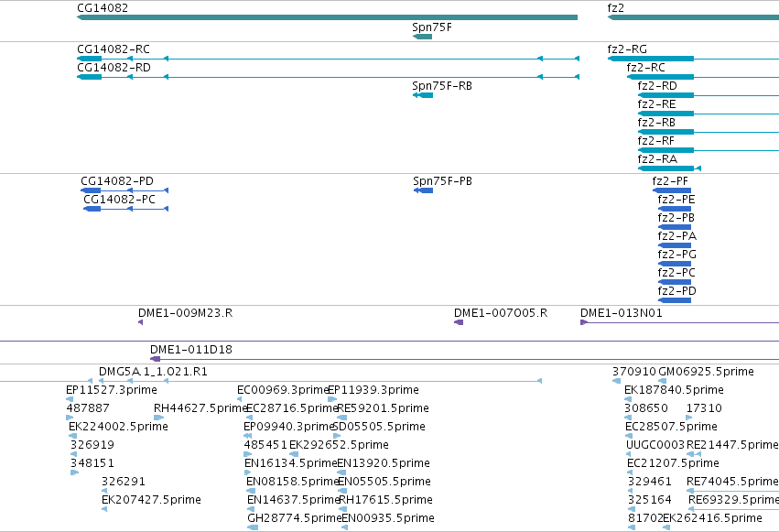Click the fz2-PG protein label
779x532 pixels.
point(677,255)
